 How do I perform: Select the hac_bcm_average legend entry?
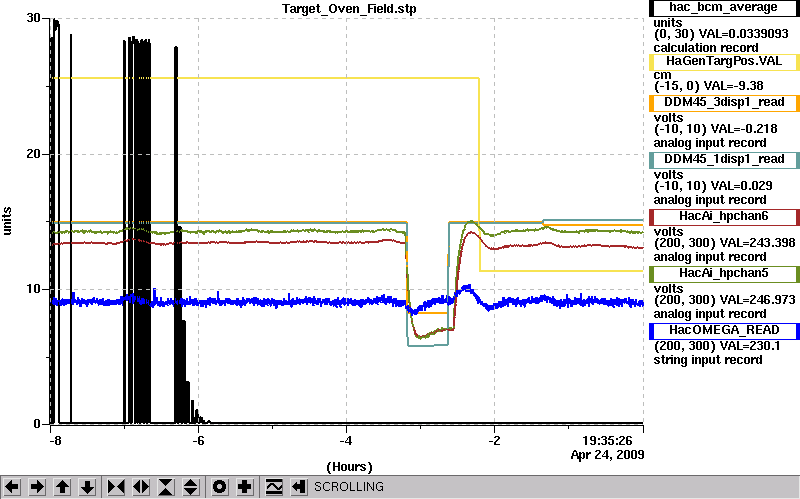[x=723, y=8]
